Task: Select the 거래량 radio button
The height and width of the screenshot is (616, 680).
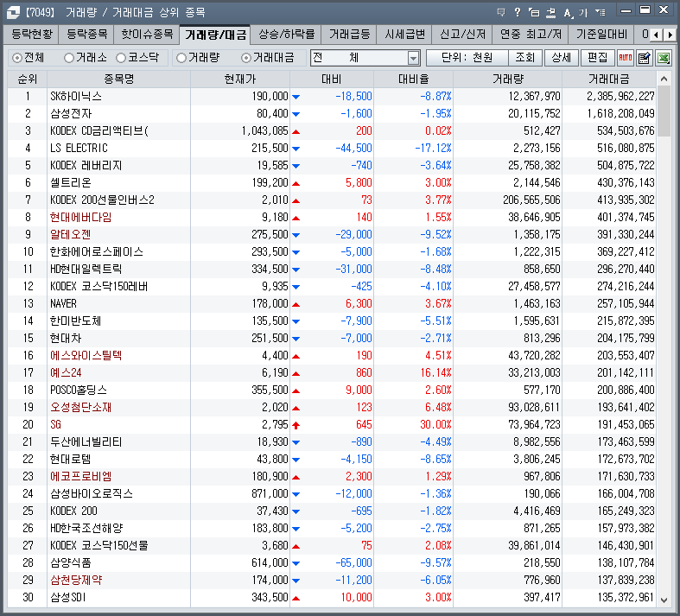Action: pyautogui.click(x=181, y=58)
